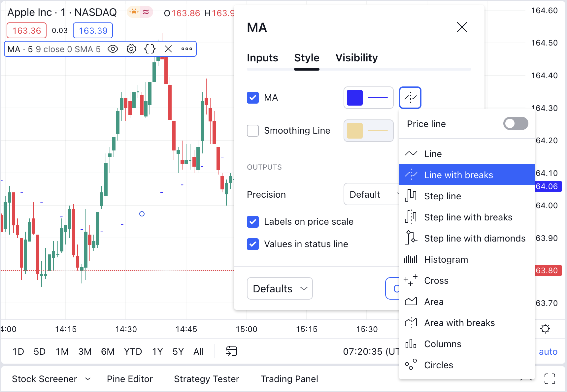Image resolution: width=567 pixels, height=392 pixels.
Task: Enable the Price line toggle
Action: (x=515, y=124)
